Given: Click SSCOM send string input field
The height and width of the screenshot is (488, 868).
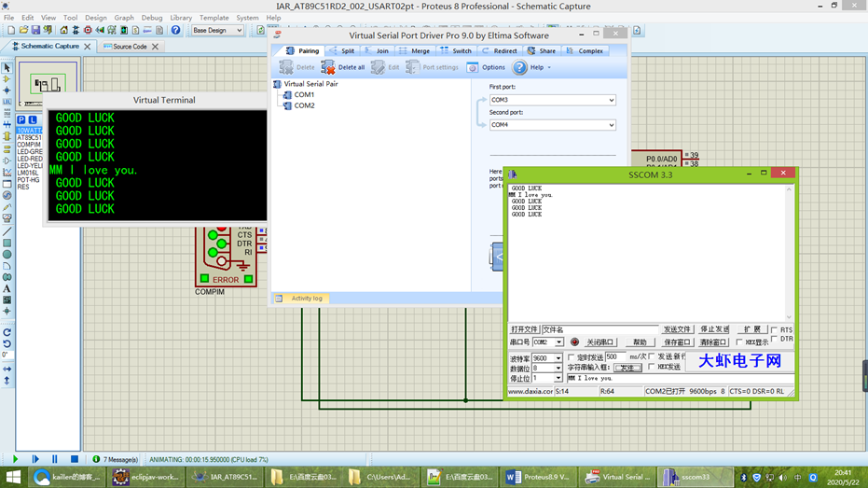Looking at the screenshot, I should (681, 378).
